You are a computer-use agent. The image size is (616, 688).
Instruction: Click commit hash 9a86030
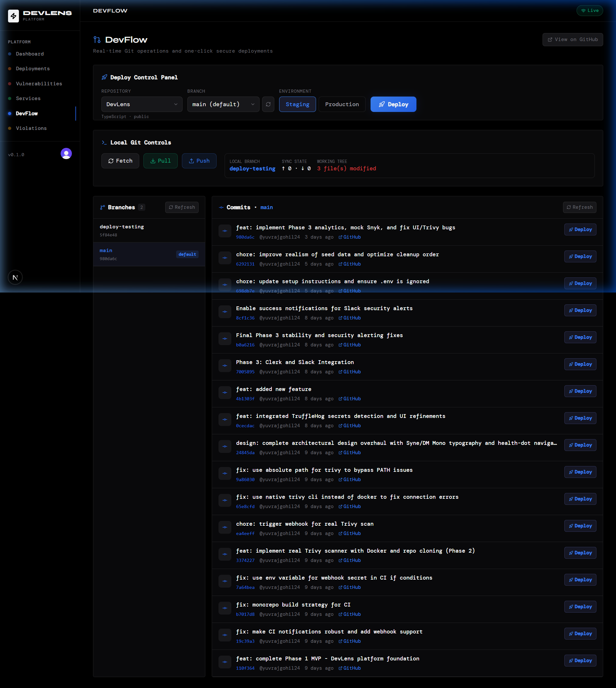tap(245, 480)
